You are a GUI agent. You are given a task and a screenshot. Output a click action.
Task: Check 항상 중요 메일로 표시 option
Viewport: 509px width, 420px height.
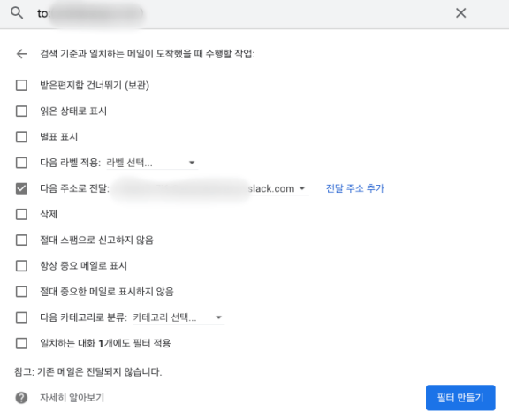[x=21, y=266]
